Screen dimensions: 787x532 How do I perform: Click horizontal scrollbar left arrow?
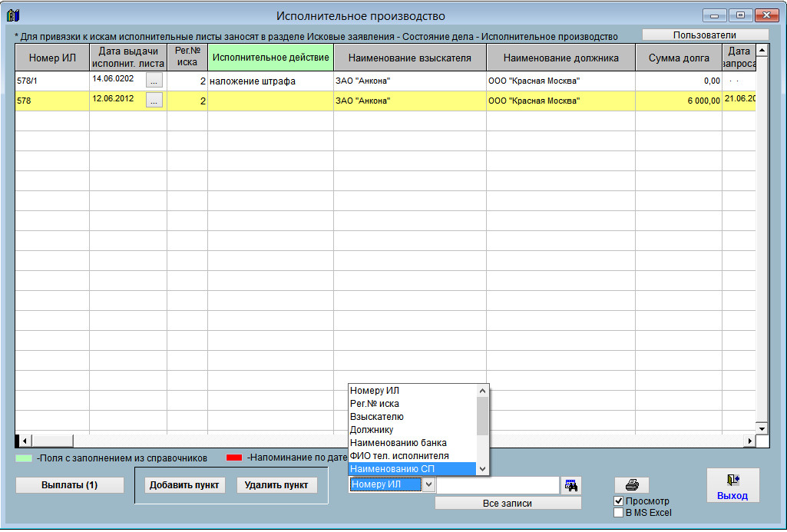click(25, 441)
